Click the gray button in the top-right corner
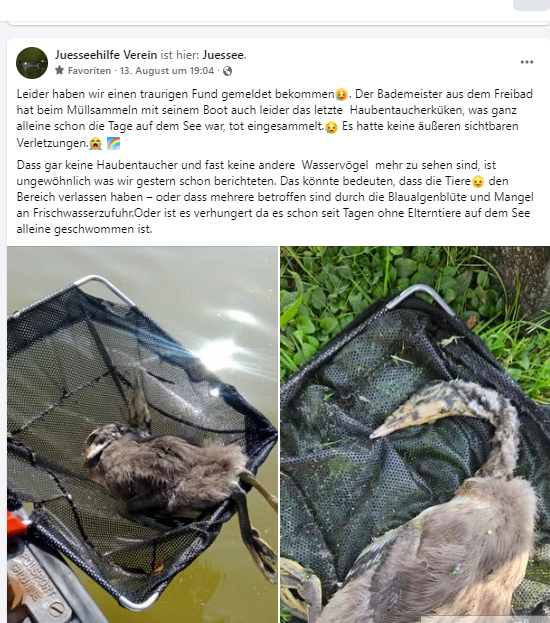The height and width of the screenshot is (623, 550). tap(531, 5)
